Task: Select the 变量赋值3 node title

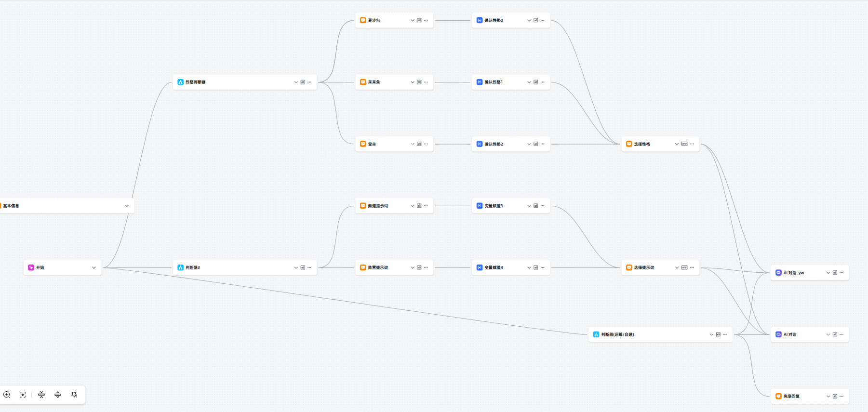Action: point(494,206)
